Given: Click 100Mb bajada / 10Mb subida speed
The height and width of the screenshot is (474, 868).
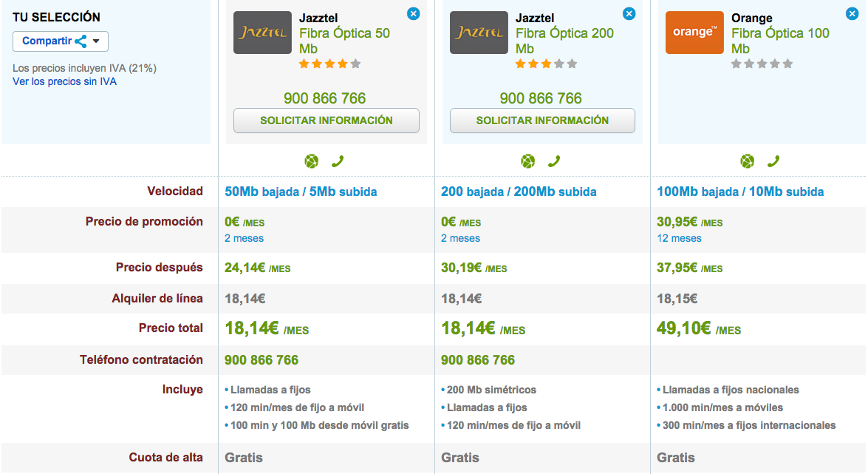Looking at the screenshot, I should [740, 192].
